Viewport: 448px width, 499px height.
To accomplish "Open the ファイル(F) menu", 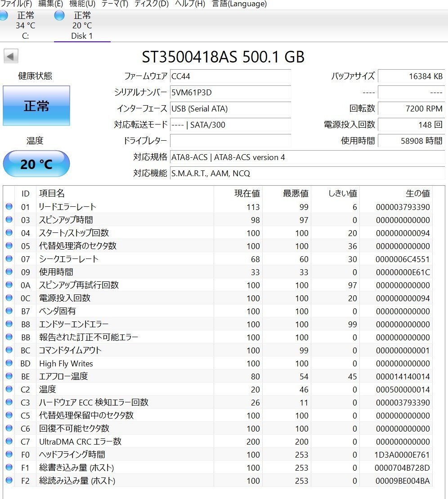I will click(x=16, y=4).
